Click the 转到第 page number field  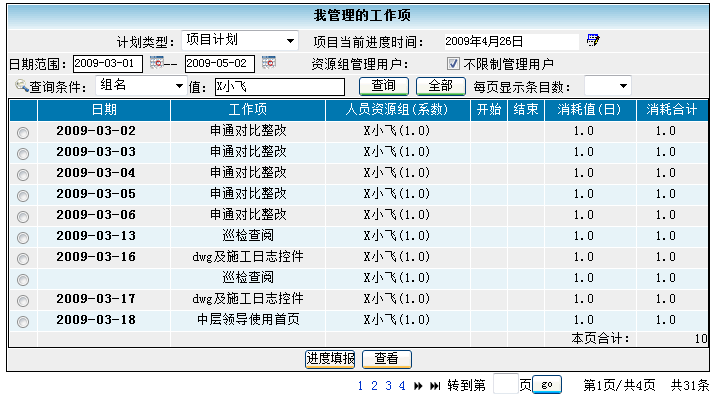point(506,384)
